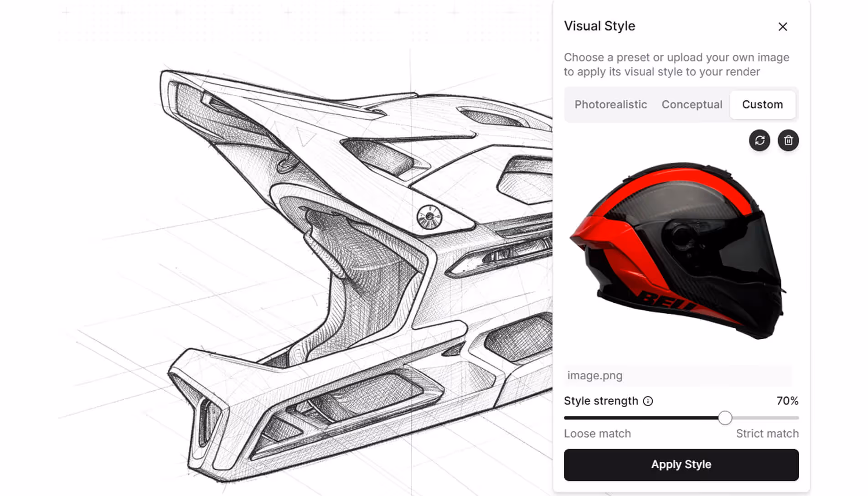Delete the uploaded image with trash icon
The height and width of the screenshot is (496, 868).
coord(788,140)
